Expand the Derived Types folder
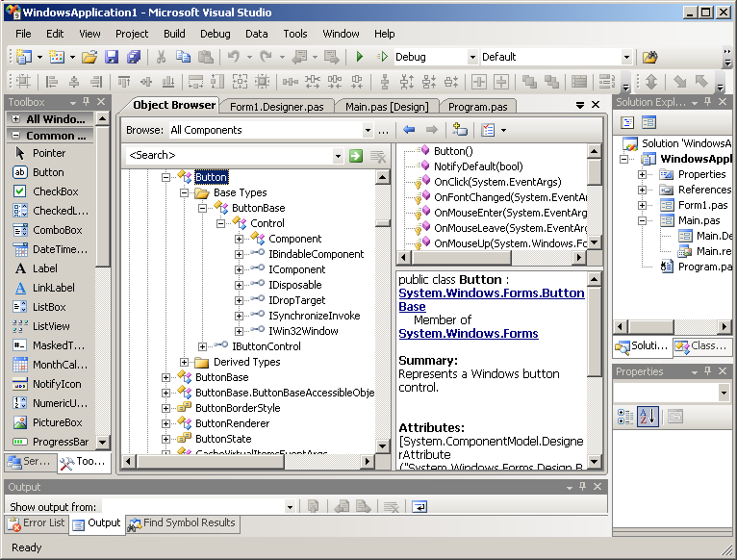The width and height of the screenshot is (737, 560). coord(185,362)
